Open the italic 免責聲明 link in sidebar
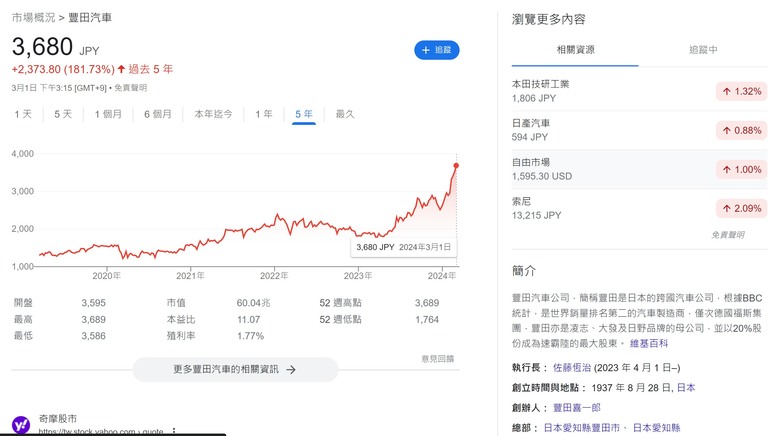This screenshot has width=780, height=436. [x=728, y=235]
